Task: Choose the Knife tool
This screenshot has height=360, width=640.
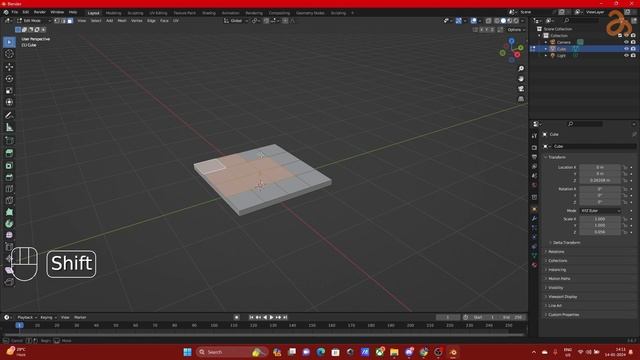Action: 9,200
